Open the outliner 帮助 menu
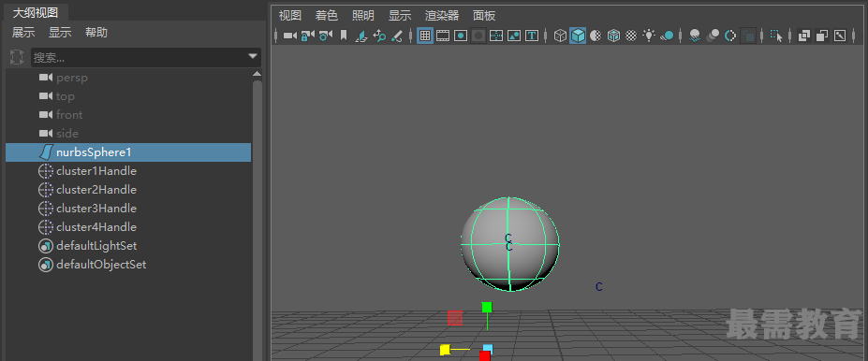The image size is (868, 361). click(x=96, y=33)
